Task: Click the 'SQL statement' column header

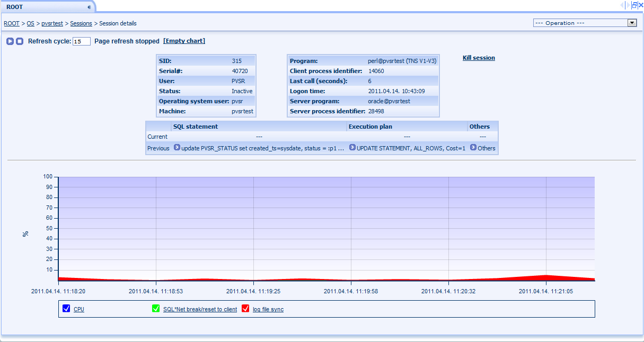Action: click(x=196, y=127)
